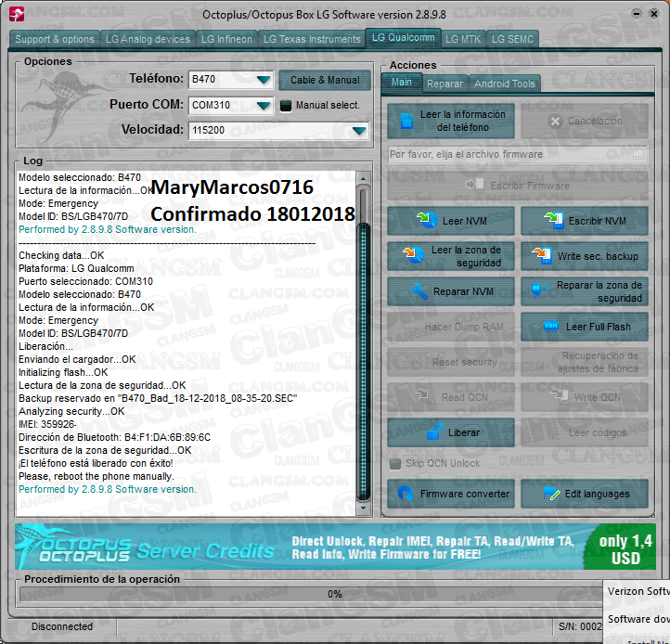Click the IMEI: 359926 log line
670x644 pixels.
47,424
